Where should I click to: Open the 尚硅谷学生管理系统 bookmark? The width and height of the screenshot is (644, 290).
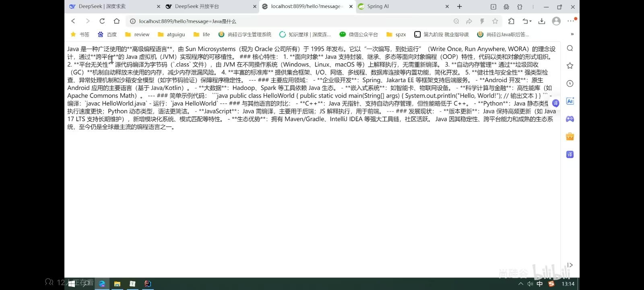coord(245,34)
